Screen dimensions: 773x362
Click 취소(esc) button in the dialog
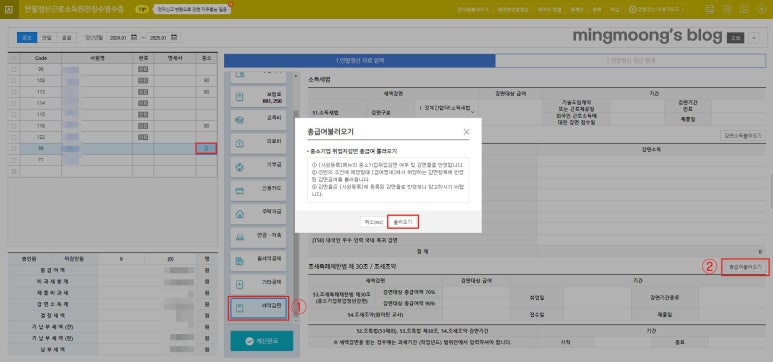click(x=374, y=222)
